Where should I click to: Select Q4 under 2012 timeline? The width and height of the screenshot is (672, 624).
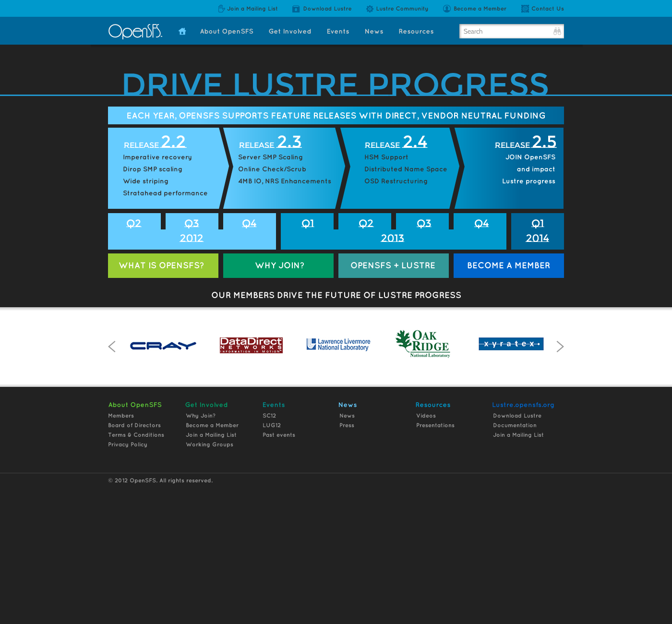pos(250,223)
